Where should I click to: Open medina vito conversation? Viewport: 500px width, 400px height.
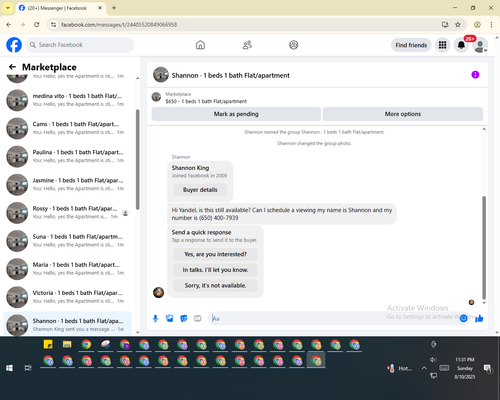point(67,100)
